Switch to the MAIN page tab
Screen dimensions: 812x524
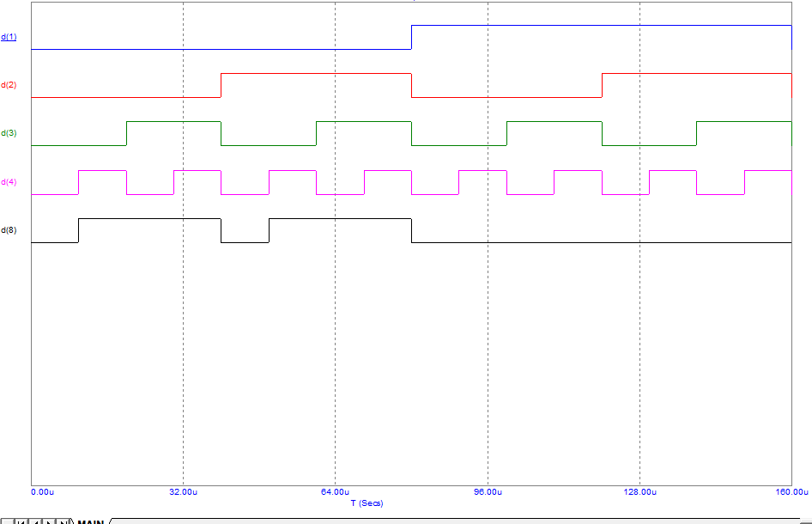tap(91, 521)
